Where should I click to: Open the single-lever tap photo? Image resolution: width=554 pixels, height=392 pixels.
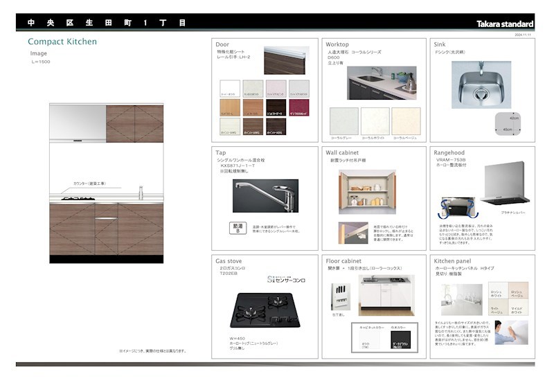click(x=265, y=196)
